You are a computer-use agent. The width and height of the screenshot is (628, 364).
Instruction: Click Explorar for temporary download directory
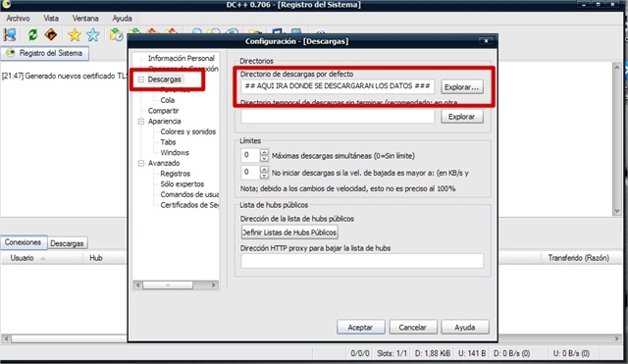(x=462, y=117)
